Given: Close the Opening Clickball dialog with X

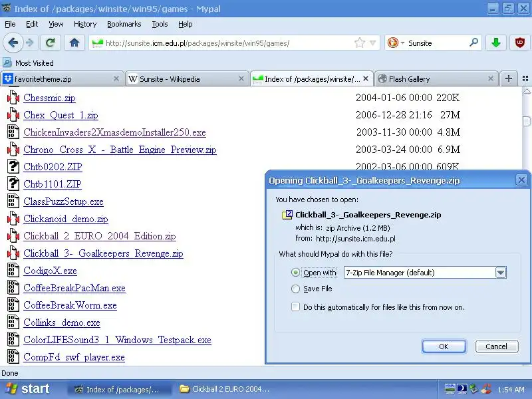Looking at the screenshot, I should [521, 180].
